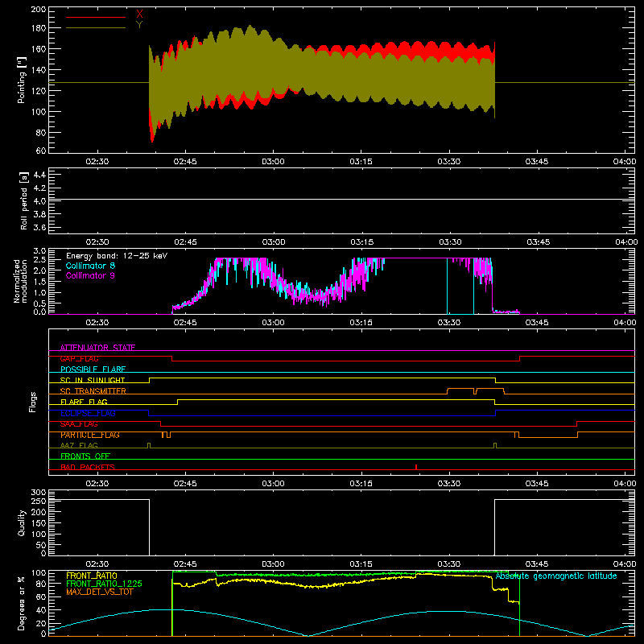Click the Normalized modulation axis label

[21, 281]
